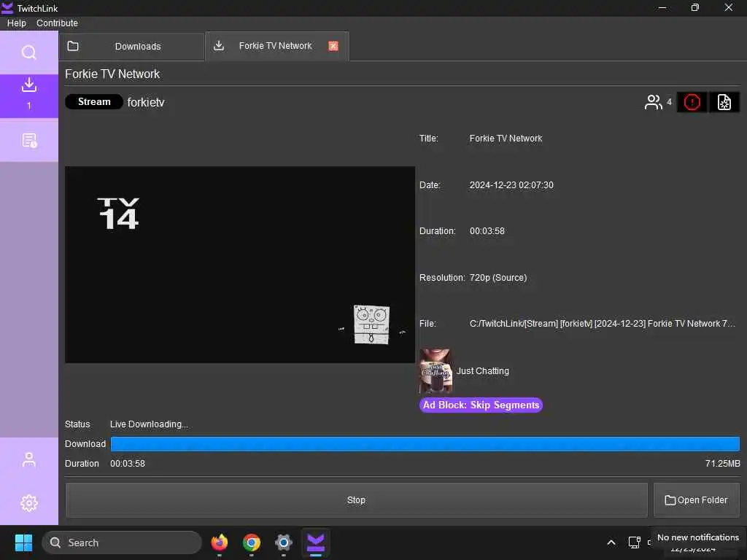Open the downloads page sidebar icon

(x=29, y=96)
